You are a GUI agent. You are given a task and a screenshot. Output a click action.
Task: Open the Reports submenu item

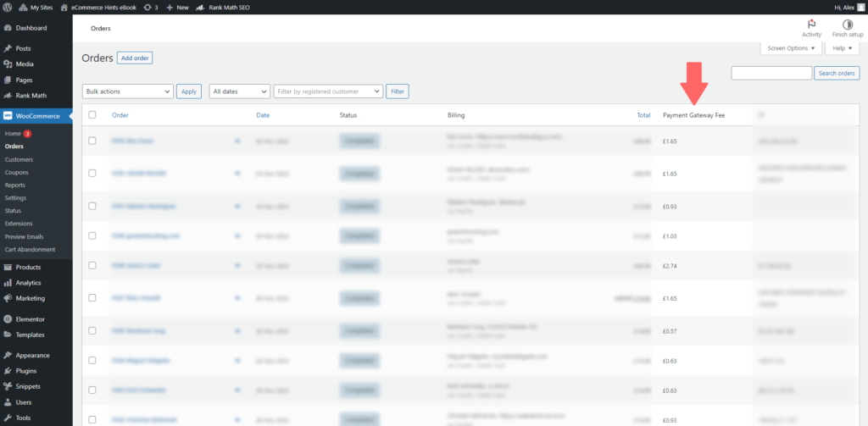15,185
